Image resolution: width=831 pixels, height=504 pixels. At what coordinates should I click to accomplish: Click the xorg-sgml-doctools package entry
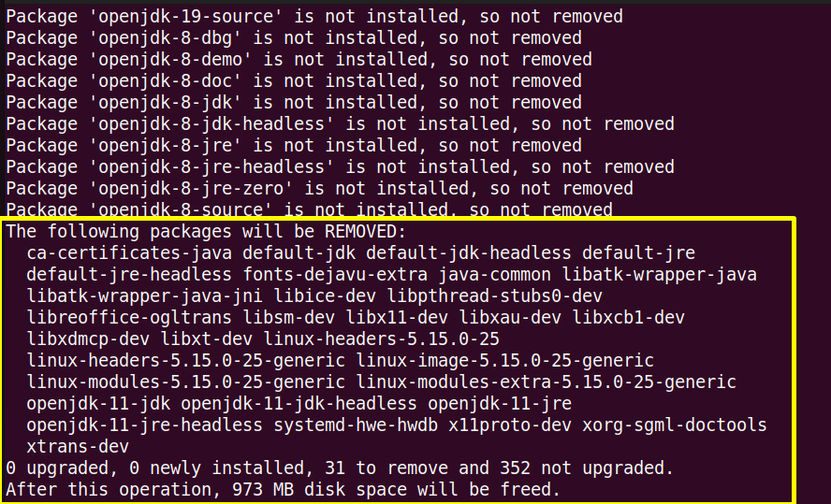tap(674, 425)
